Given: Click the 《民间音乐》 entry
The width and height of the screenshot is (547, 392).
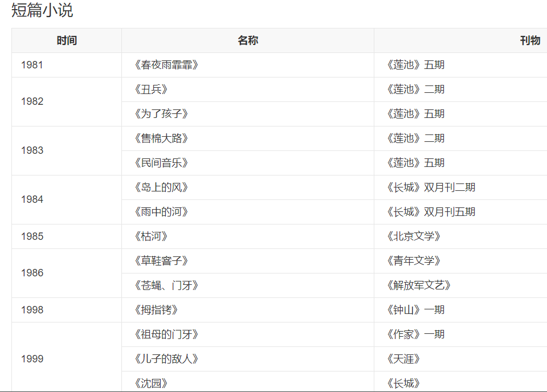Looking at the screenshot, I should 161,163.
